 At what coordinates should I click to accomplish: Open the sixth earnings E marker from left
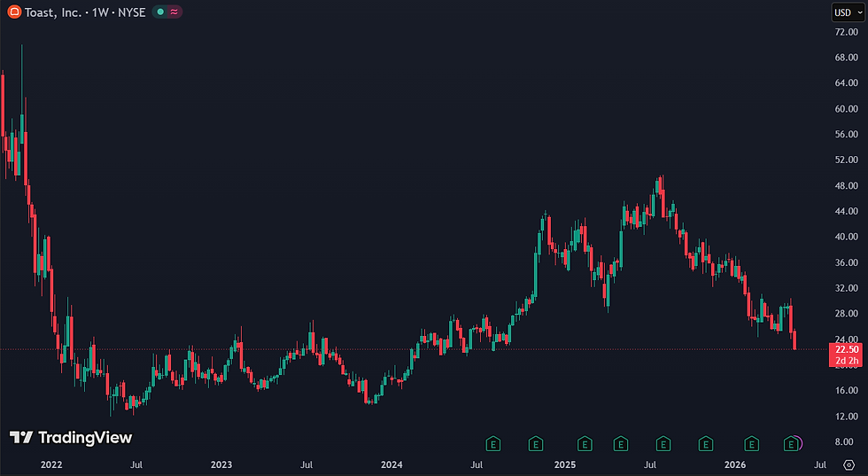[705, 444]
